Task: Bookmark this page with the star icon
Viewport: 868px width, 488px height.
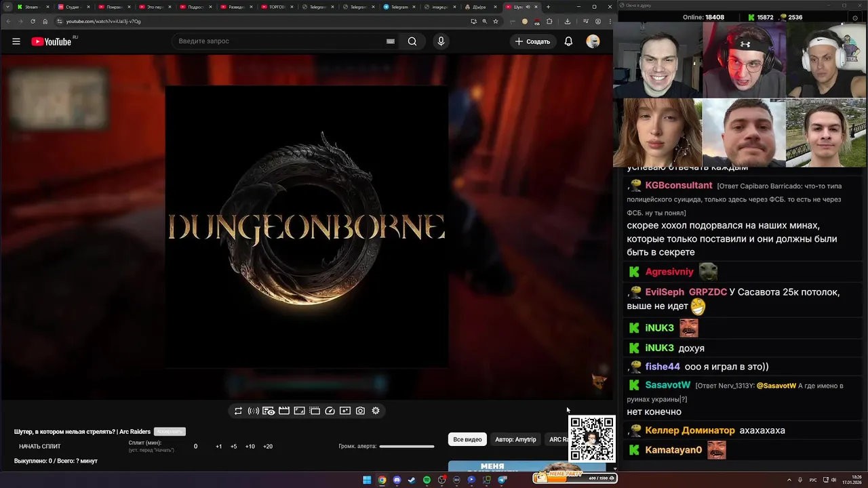Action: pos(496,21)
